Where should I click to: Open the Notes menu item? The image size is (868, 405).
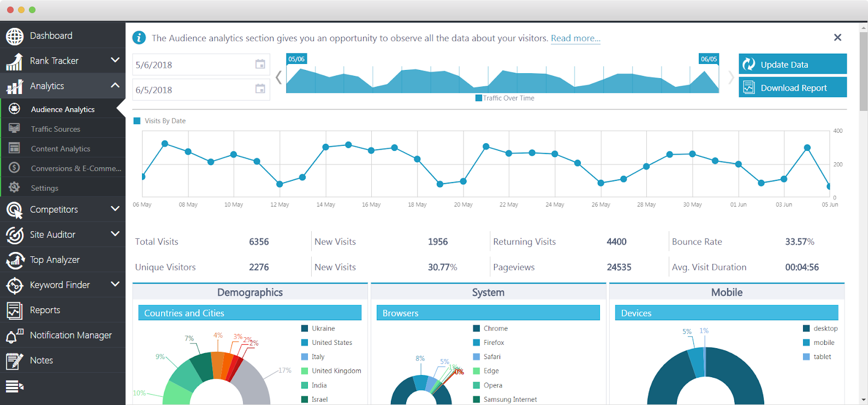click(63, 360)
